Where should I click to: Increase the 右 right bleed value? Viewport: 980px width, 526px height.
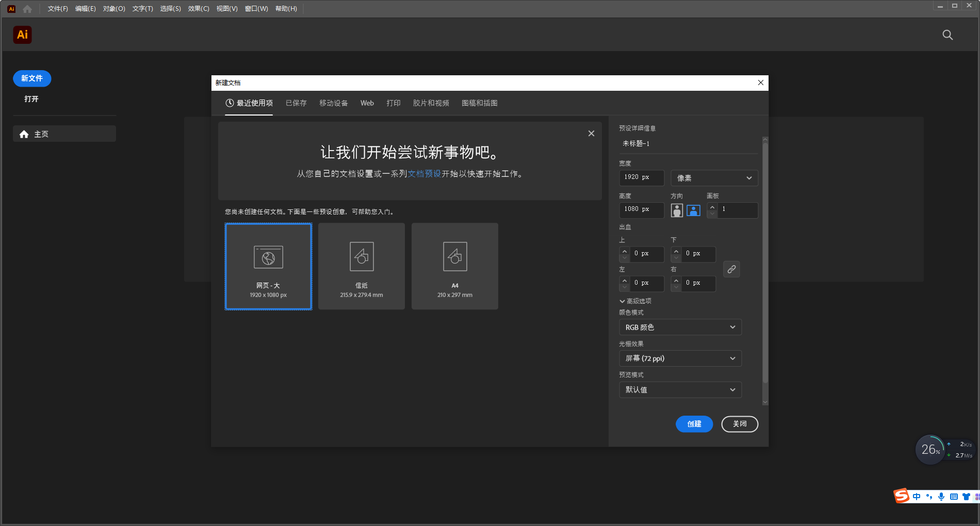coord(676,281)
